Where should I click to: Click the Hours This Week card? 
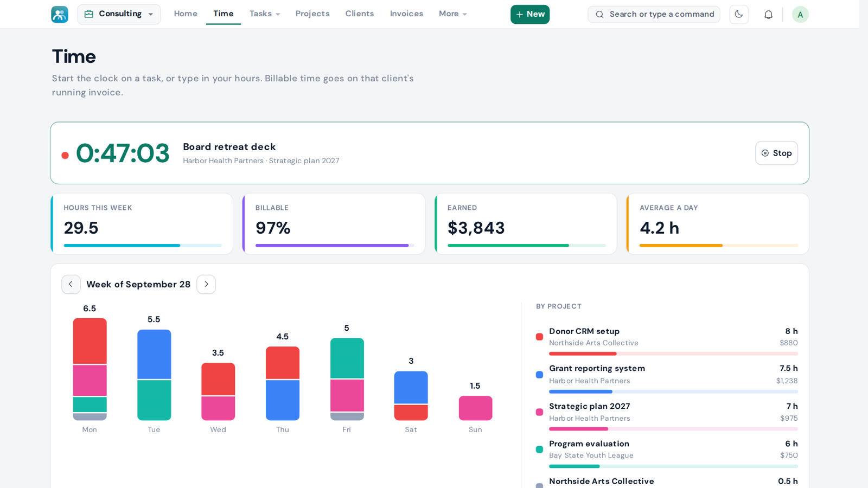142,224
